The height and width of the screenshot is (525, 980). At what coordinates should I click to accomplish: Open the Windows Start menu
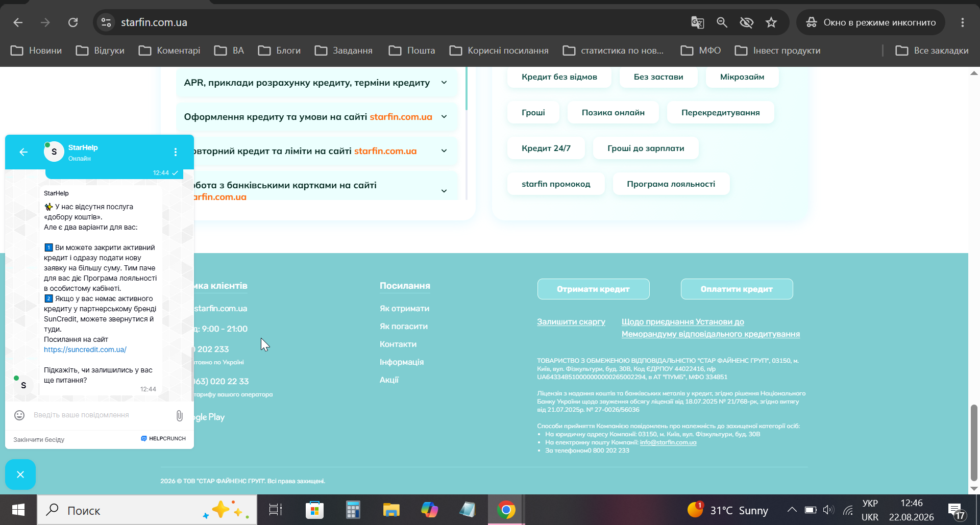click(x=18, y=510)
